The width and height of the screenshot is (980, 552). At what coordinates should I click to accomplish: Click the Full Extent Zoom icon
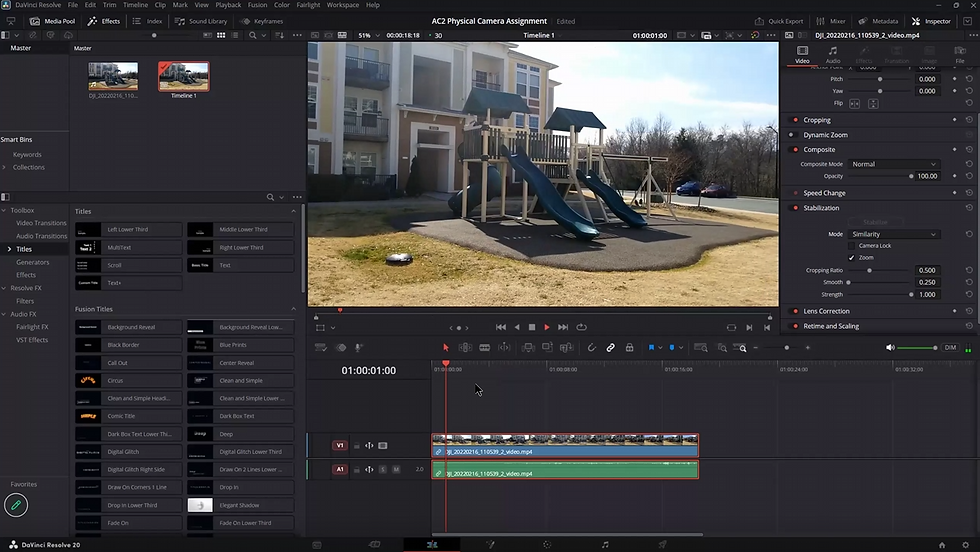[701, 348]
